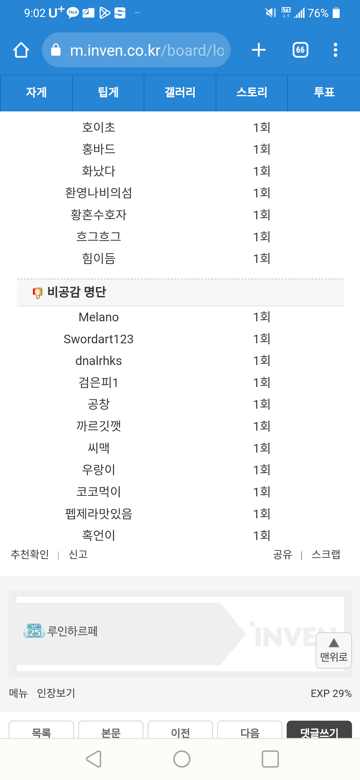Switch to the 팁게 tab
The image size is (360, 780).
point(108,93)
